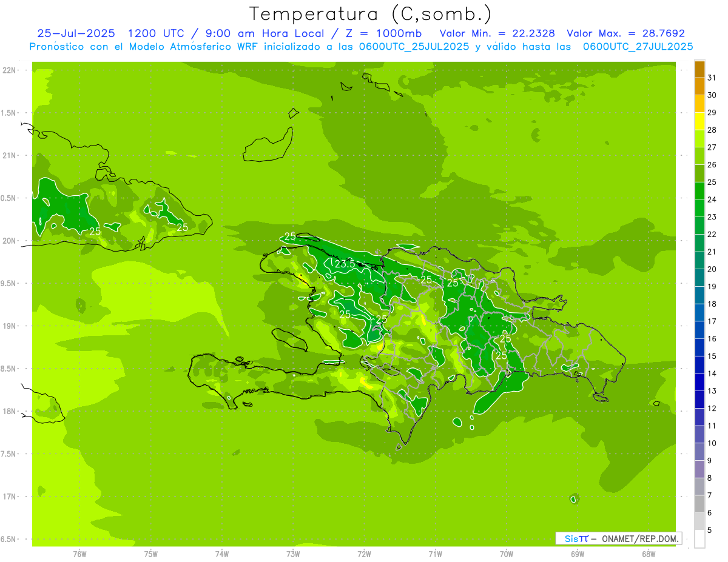The image size is (728, 562).
Task: Click the '20N' latitude axis label
Action: 10,241
